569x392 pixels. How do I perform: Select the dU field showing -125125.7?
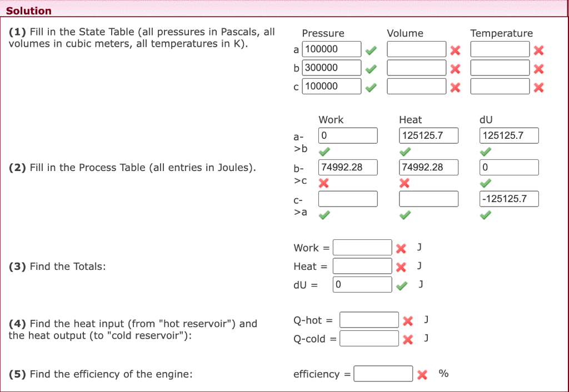pyautogui.click(x=508, y=198)
